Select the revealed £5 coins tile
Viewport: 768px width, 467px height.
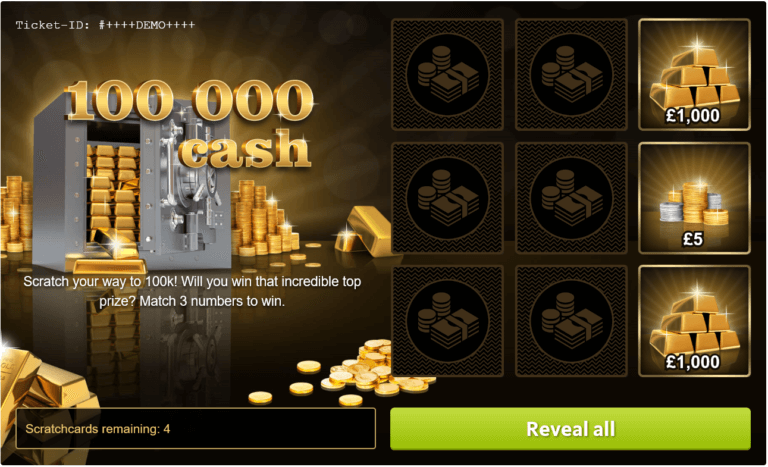[695, 198]
